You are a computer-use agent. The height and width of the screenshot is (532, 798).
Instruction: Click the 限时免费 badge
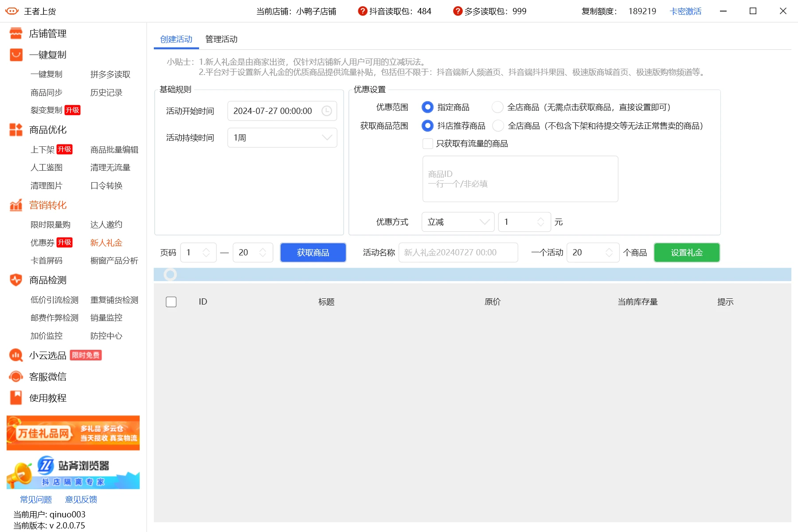pos(86,355)
